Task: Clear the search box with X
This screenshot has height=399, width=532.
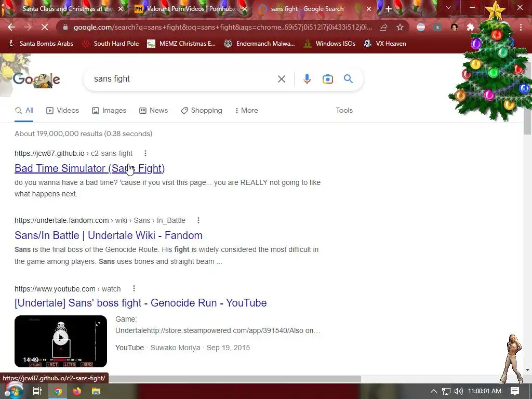Action: (x=281, y=79)
